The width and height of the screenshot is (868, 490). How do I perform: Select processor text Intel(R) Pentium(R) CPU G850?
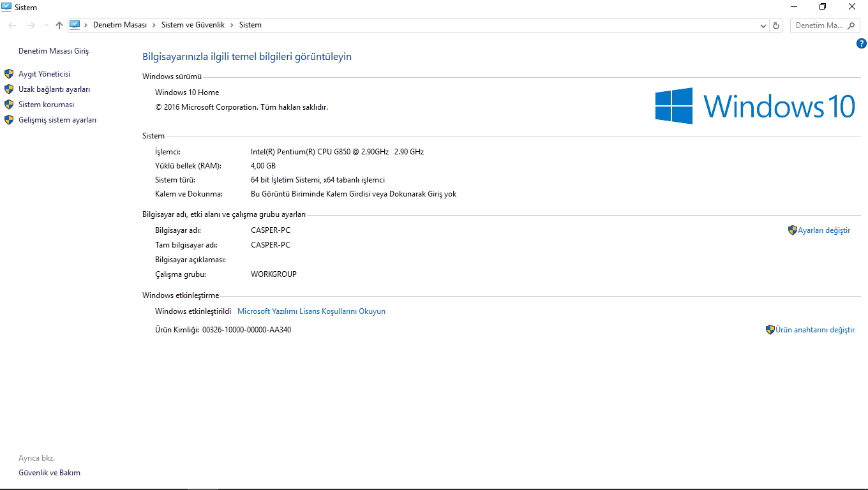337,152
